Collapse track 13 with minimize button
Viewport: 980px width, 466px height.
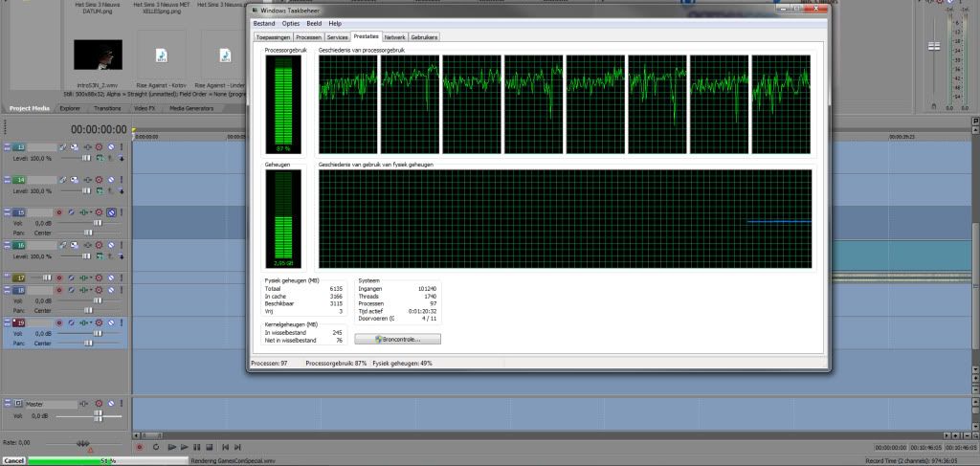pos(7,146)
